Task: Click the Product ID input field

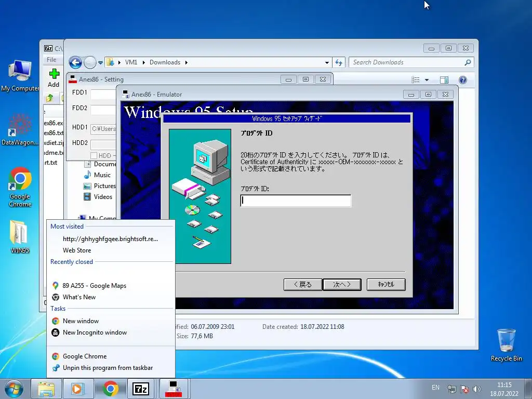Action: pyautogui.click(x=296, y=201)
